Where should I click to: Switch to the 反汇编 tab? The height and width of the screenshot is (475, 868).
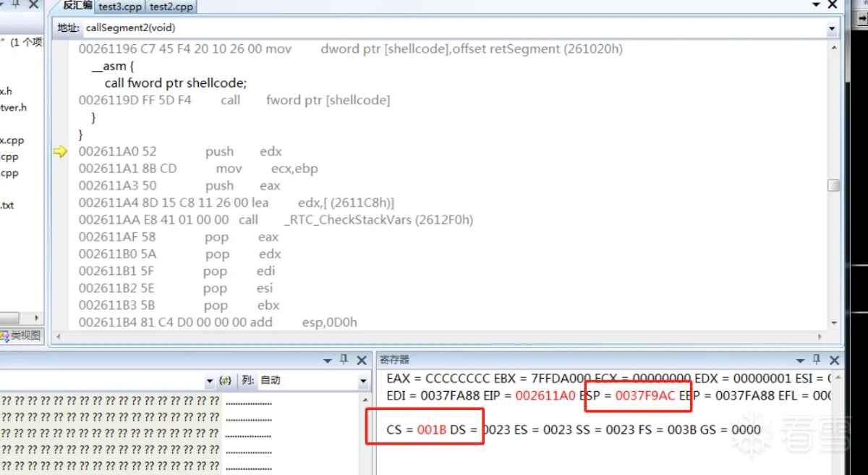click(77, 7)
